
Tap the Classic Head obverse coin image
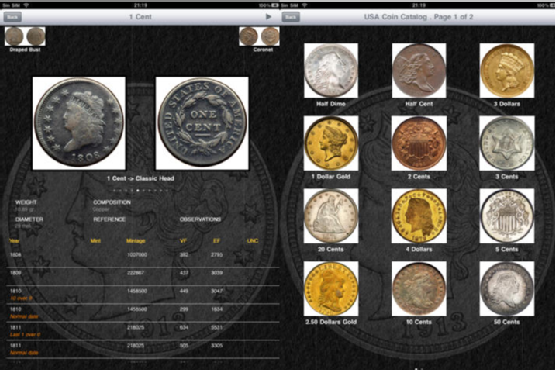(79, 123)
